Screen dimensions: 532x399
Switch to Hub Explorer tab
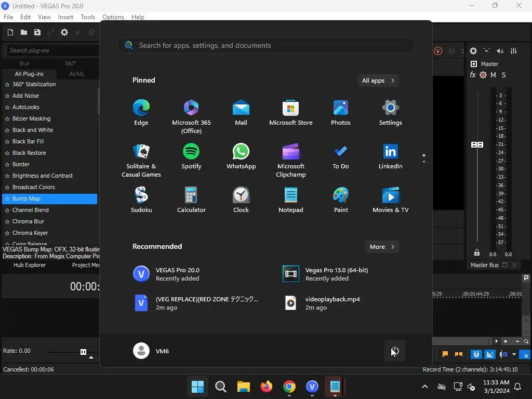30,265
